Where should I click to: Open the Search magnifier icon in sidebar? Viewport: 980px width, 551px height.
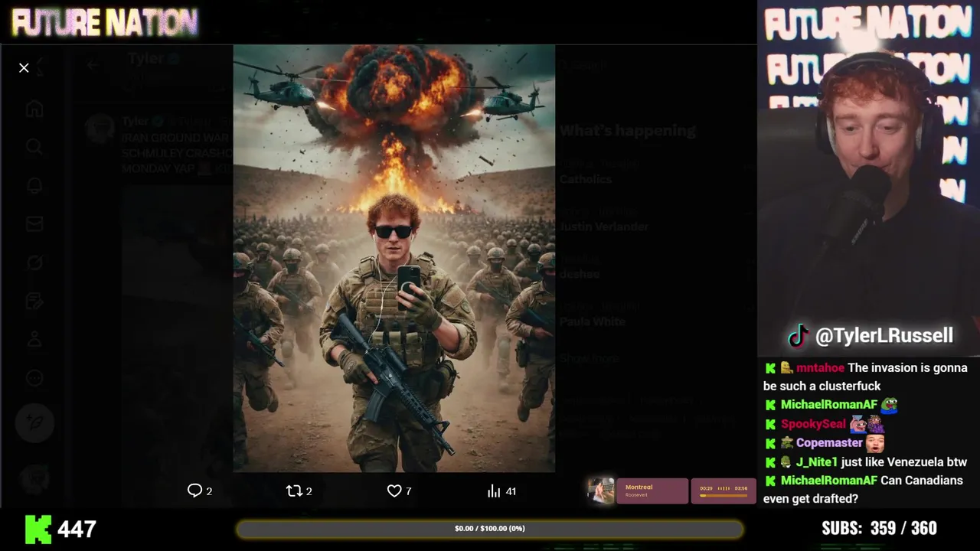34,147
